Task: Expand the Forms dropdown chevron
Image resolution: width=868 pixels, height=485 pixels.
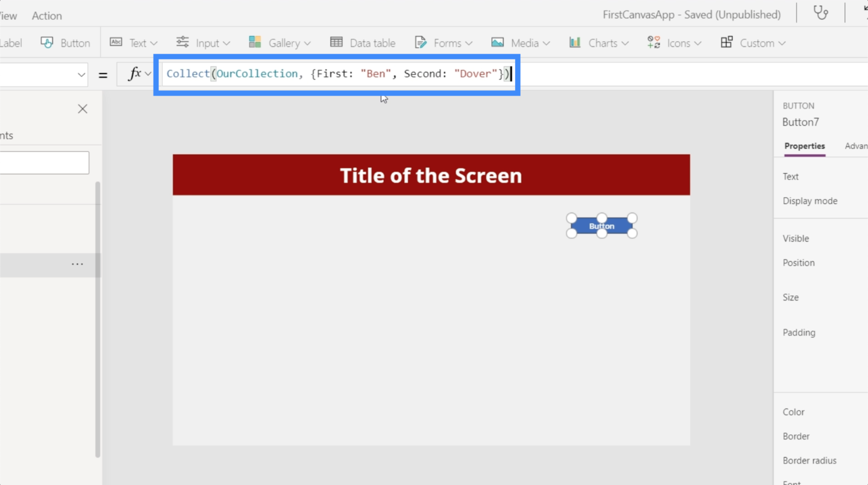Action: (x=469, y=43)
